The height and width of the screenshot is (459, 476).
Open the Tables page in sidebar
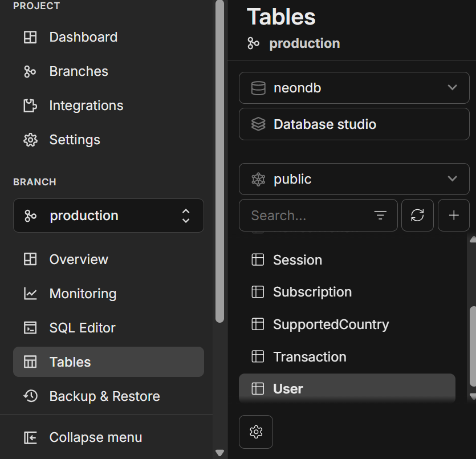point(108,362)
